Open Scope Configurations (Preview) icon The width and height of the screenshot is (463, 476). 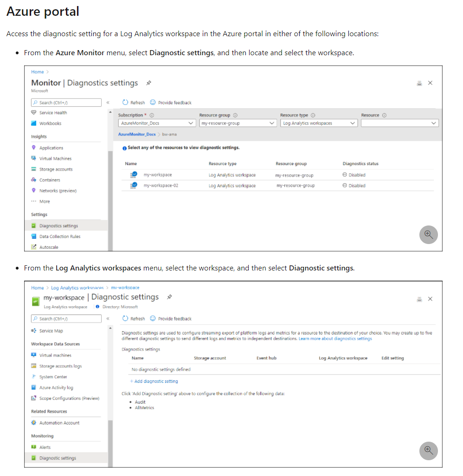click(34, 398)
